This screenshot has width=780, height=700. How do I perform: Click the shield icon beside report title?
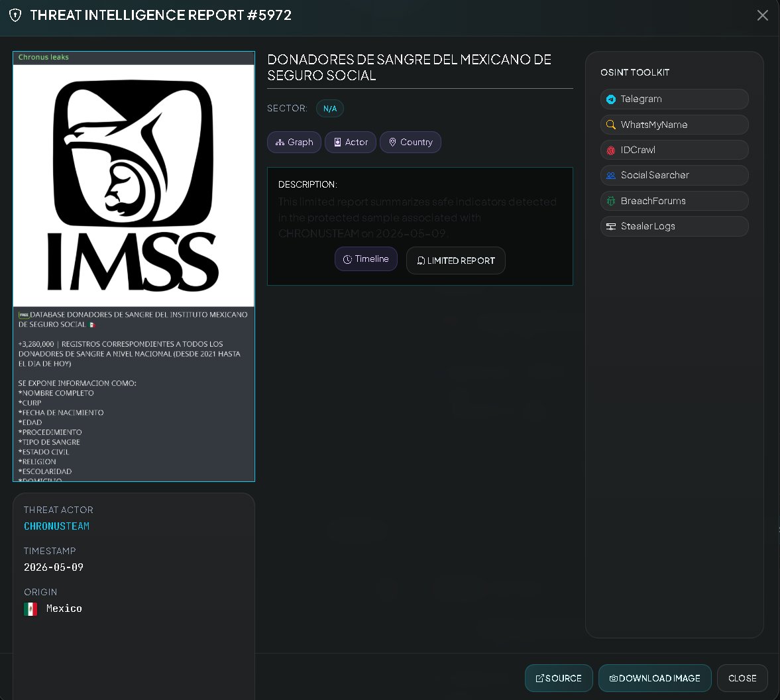coord(15,15)
